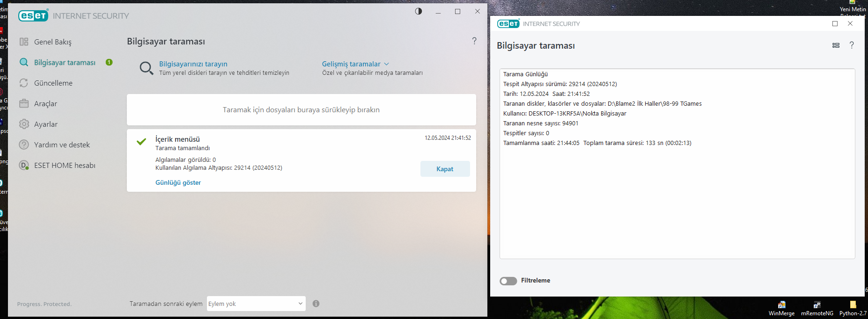This screenshot has width=868, height=319.
Task: Open mRemoteNG desktop shortcut
Action: pos(817,308)
